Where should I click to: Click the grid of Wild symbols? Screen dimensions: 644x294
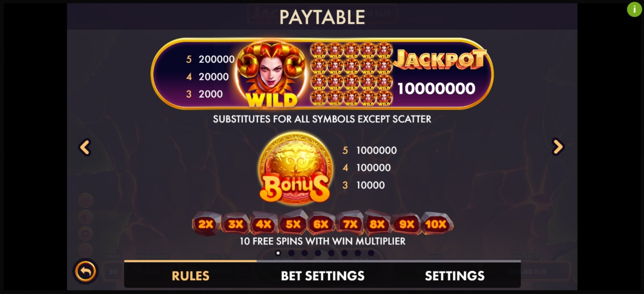pos(351,74)
